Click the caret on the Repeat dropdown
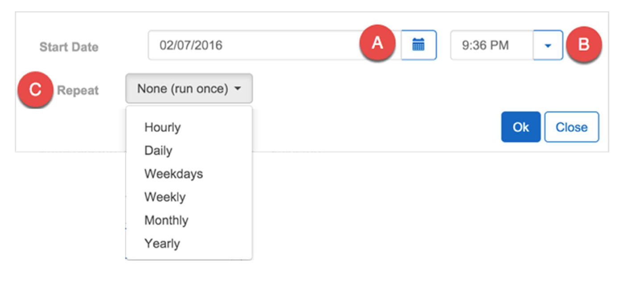Viewport: 644px width, 281px height. pyautogui.click(x=238, y=89)
